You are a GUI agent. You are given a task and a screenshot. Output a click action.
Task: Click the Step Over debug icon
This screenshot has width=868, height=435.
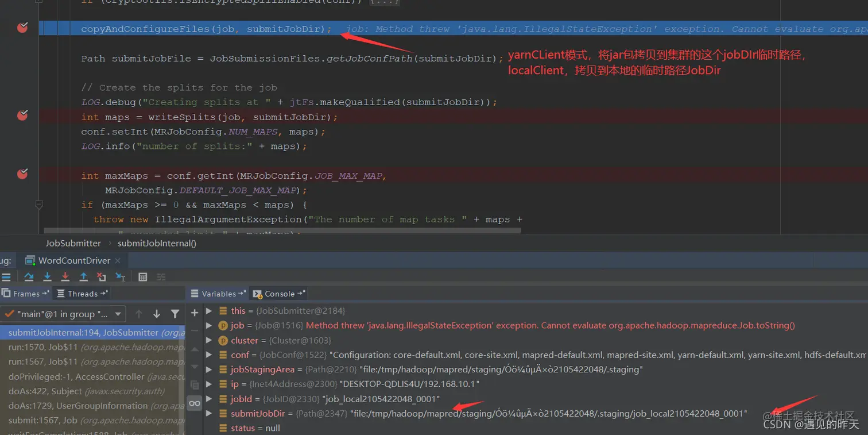click(x=29, y=276)
